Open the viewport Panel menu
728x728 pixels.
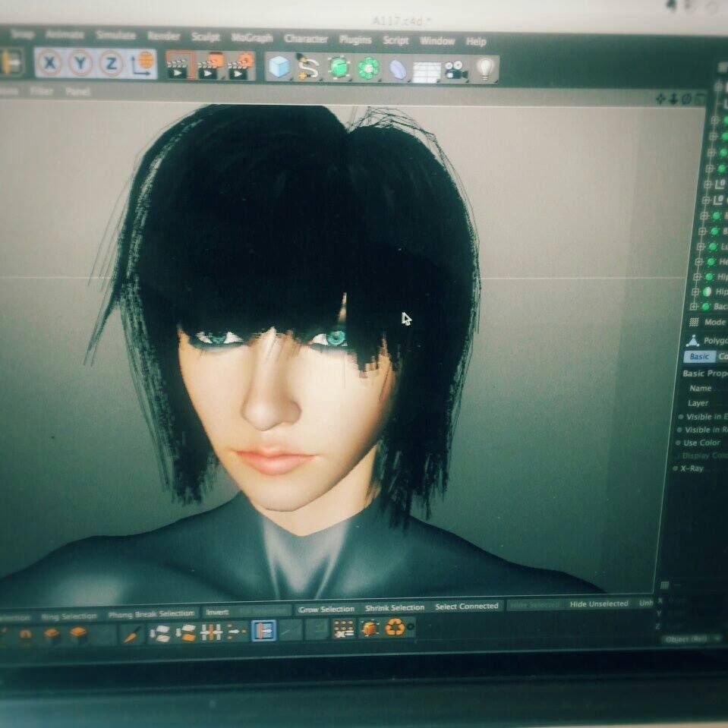[77, 91]
